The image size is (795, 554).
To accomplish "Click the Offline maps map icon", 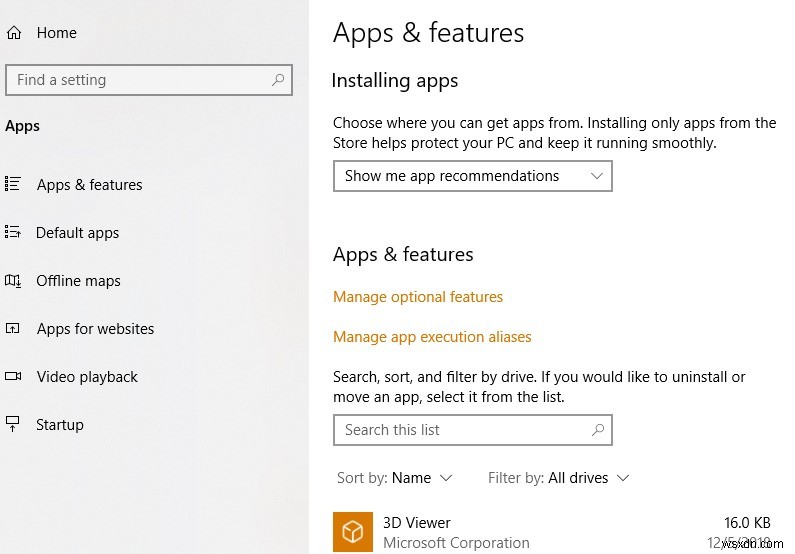I will pos(13,280).
